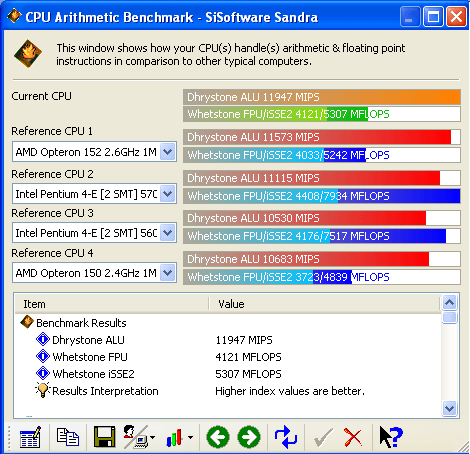The image size is (470, 454).
Task: Minimize the Sandra benchmark window
Action: [410, 17]
